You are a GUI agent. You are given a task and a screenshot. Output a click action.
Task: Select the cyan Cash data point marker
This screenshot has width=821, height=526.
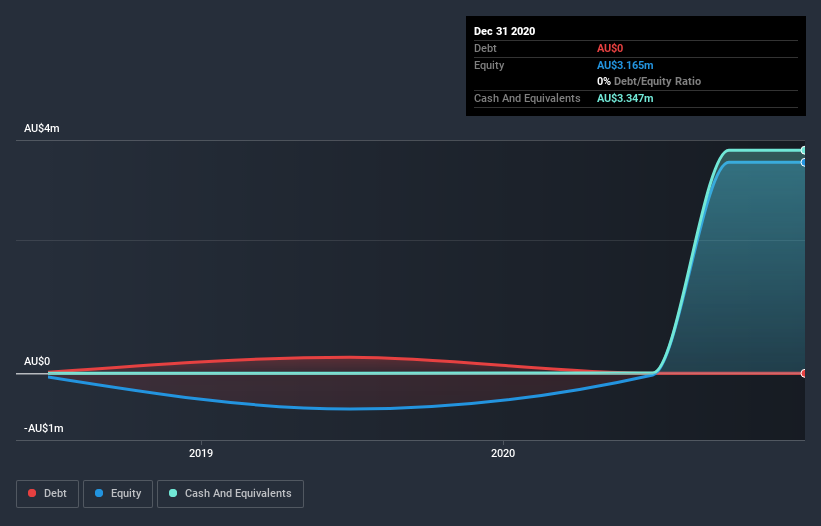[804, 150]
